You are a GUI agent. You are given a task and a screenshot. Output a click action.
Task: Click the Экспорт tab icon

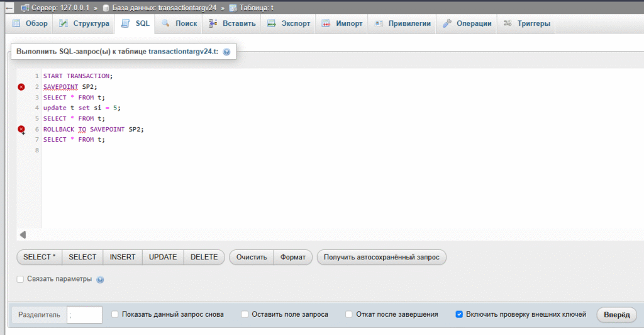272,23
